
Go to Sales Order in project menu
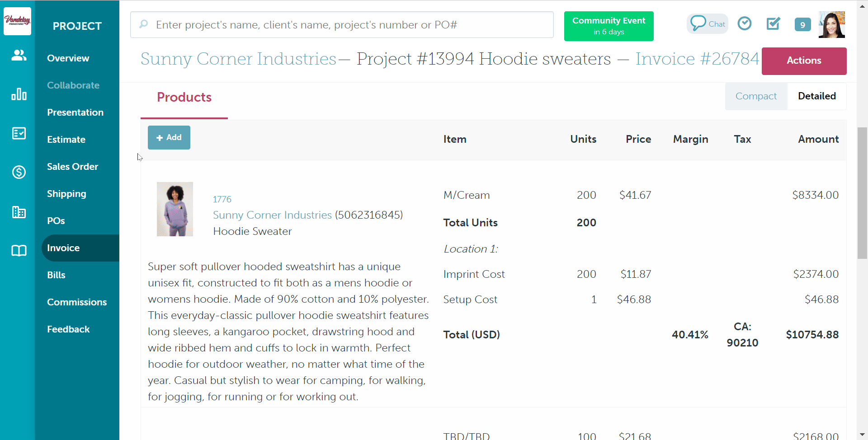coord(72,167)
